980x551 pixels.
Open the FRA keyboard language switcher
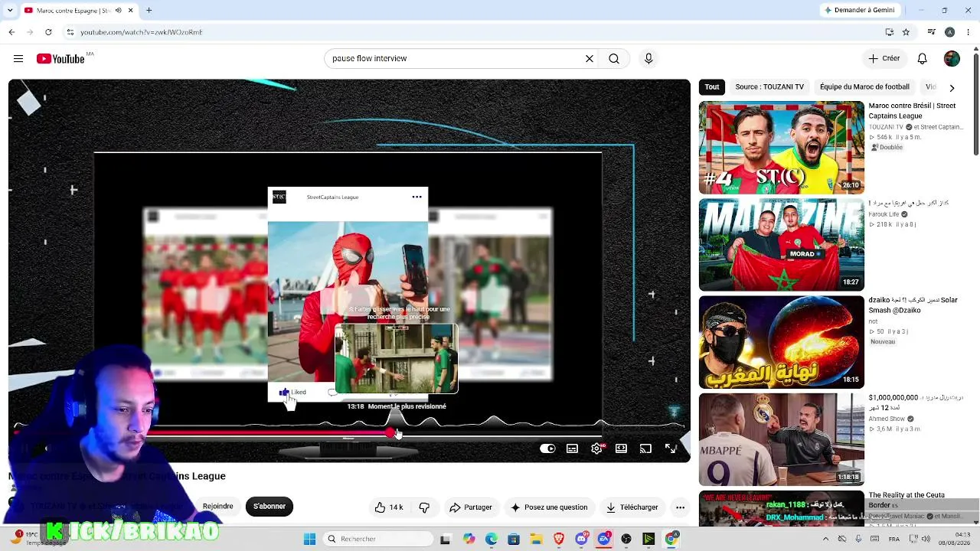pyautogui.click(x=894, y=539)
